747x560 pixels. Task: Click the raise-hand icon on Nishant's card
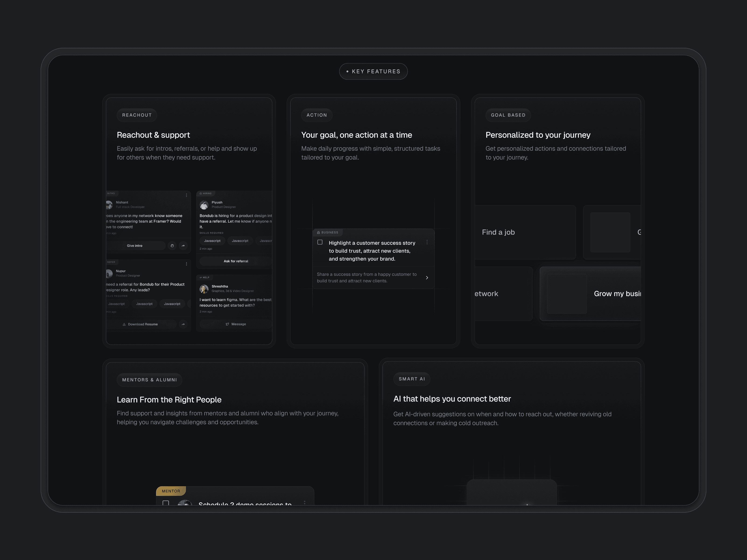[x=172, y=246]
